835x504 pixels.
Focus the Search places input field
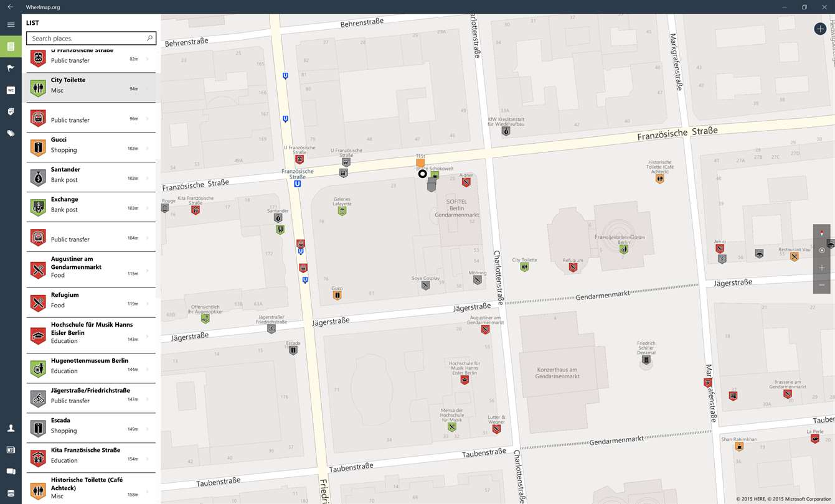click(x=91, y=39)
